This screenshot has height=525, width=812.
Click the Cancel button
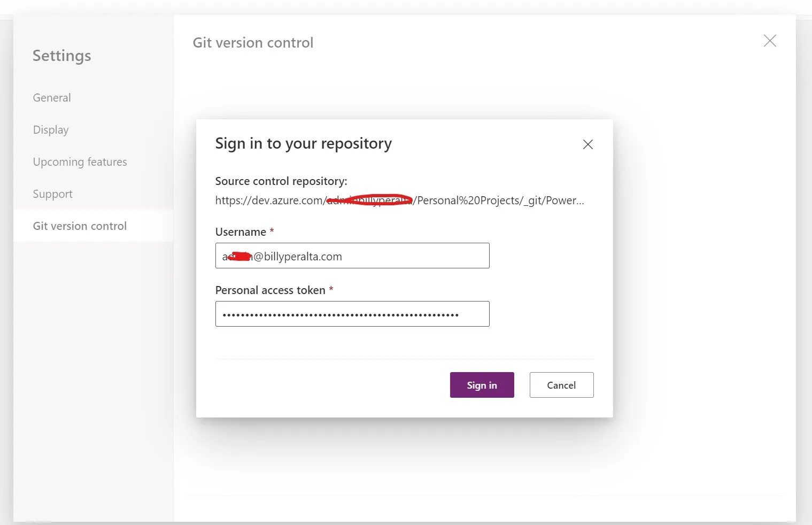561,385
